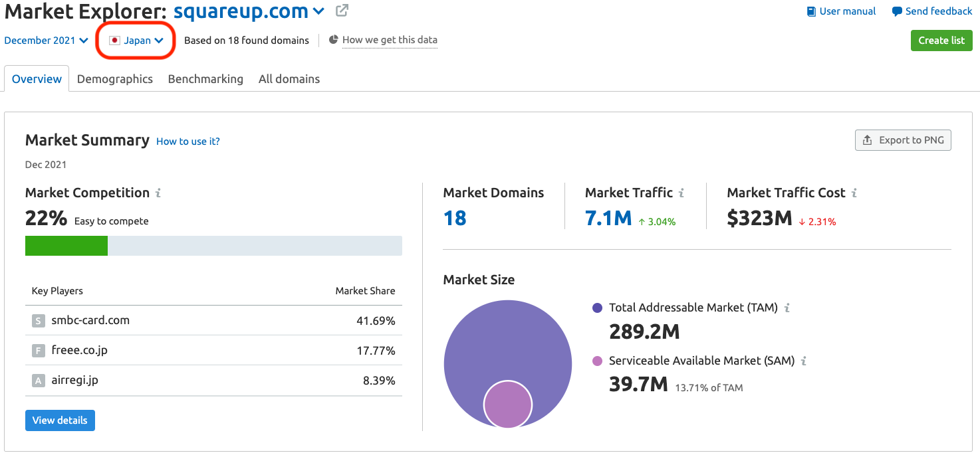Image resolution: width=980 pixels, height=457 pixels.
Task: Show info icon next to Market Traffic
Action: pyautogui.click(x=681, y=193)
